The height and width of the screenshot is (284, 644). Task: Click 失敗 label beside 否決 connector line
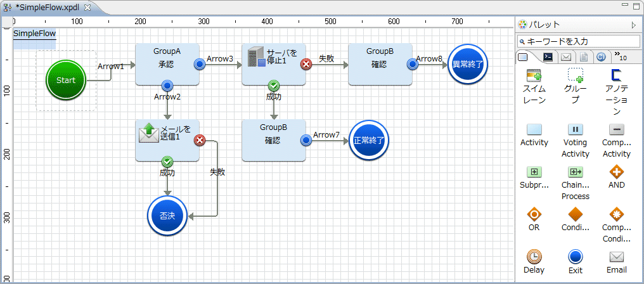217,172
